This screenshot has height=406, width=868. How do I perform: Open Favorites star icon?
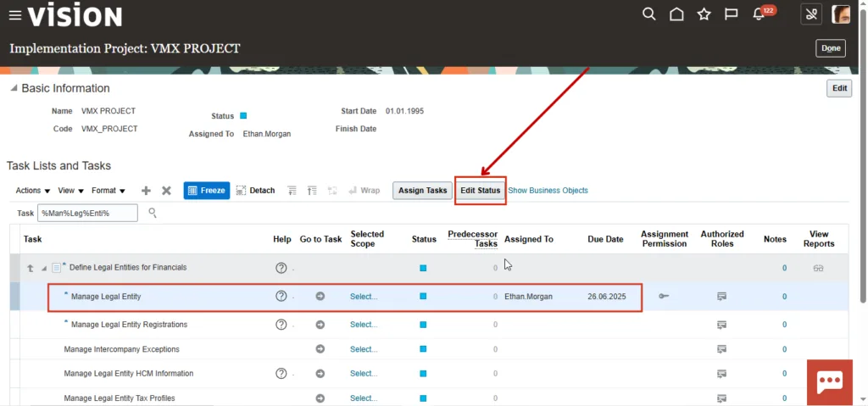point(704,14)
